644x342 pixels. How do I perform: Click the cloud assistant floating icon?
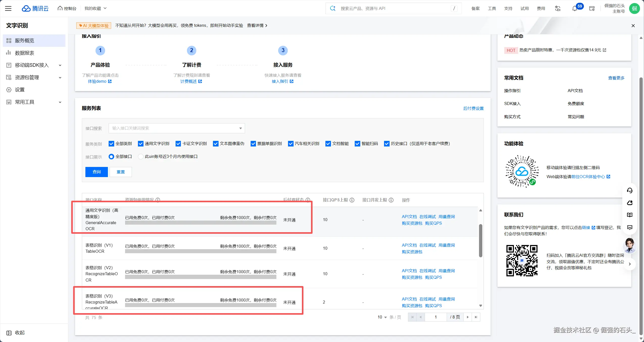click(x=630, y=203)
